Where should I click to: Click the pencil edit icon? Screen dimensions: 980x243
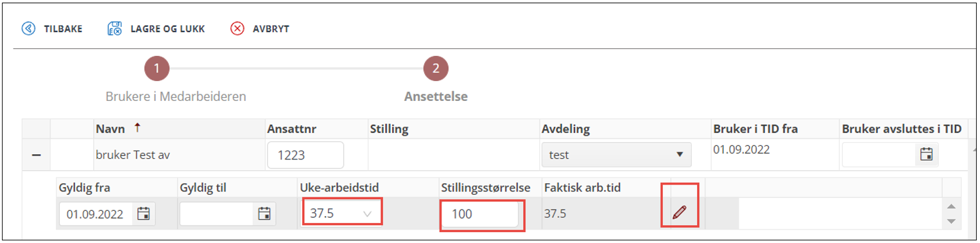point(680,213)
